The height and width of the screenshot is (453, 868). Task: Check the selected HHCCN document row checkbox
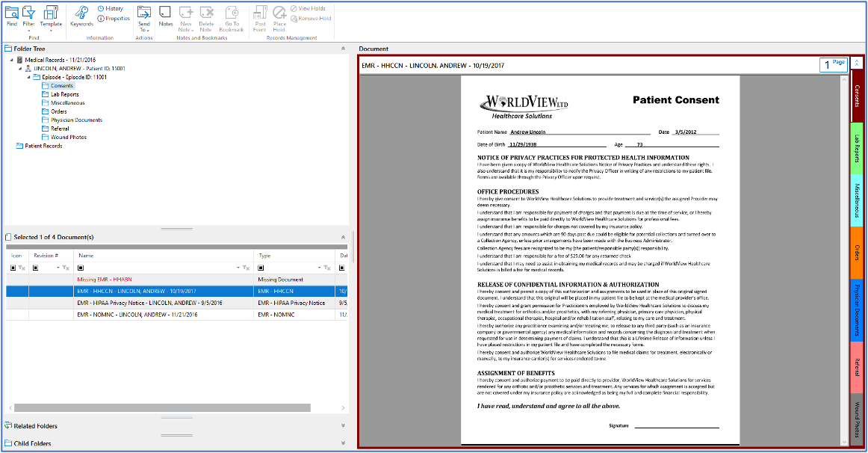(15, 290)
